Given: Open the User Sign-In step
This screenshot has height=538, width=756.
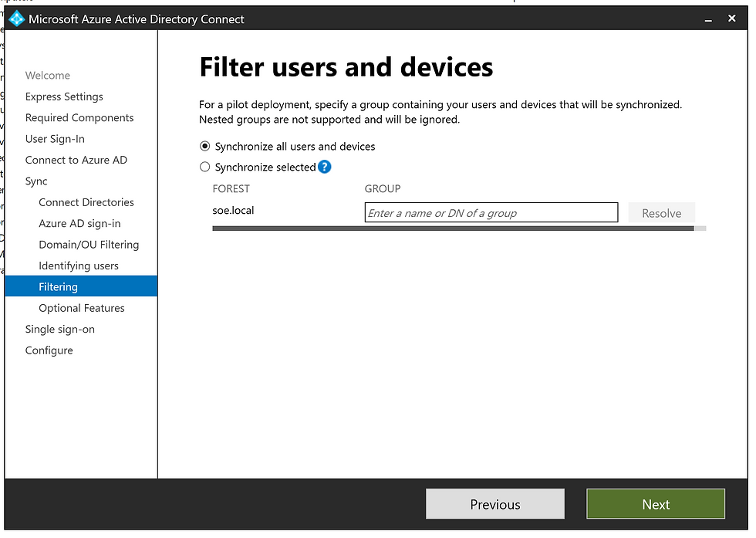Looking at the screenshot, I should pyautogui.click(x=55, y=139).
